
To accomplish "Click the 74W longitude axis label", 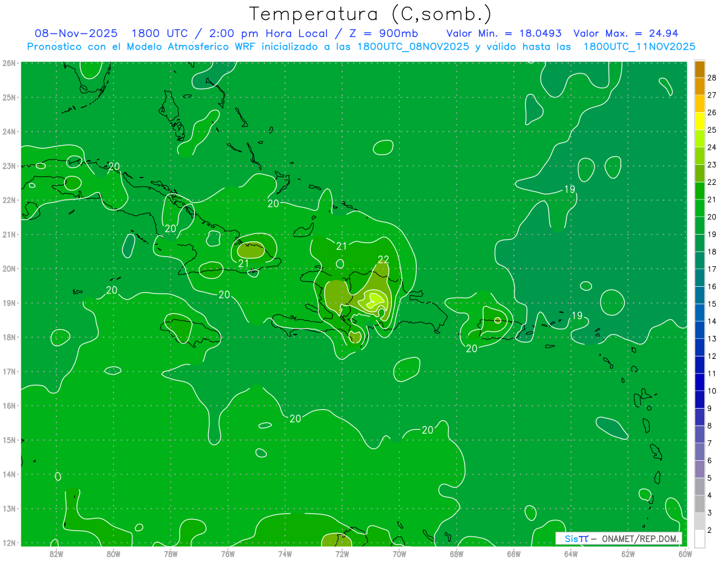I will 285,553.
